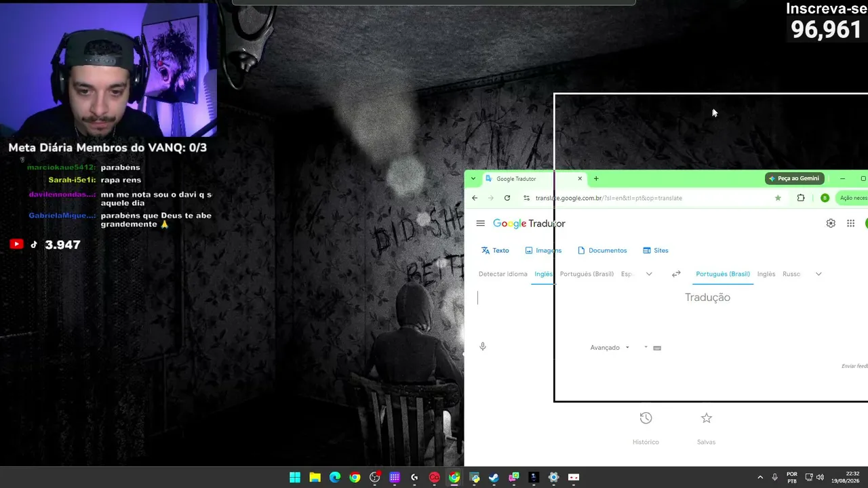
Task: Show hidden system tray icons
Action: tap(760, 477)
